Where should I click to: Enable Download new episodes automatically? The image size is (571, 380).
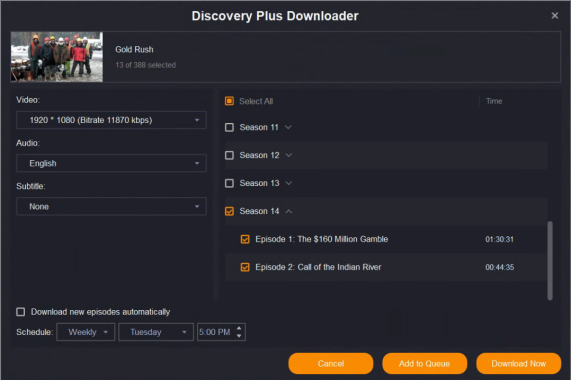pyautogui.click(x=21, y=312)
